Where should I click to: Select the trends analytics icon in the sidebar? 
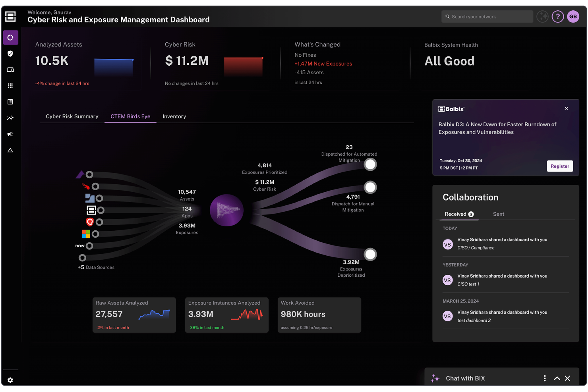click(10, 118)
